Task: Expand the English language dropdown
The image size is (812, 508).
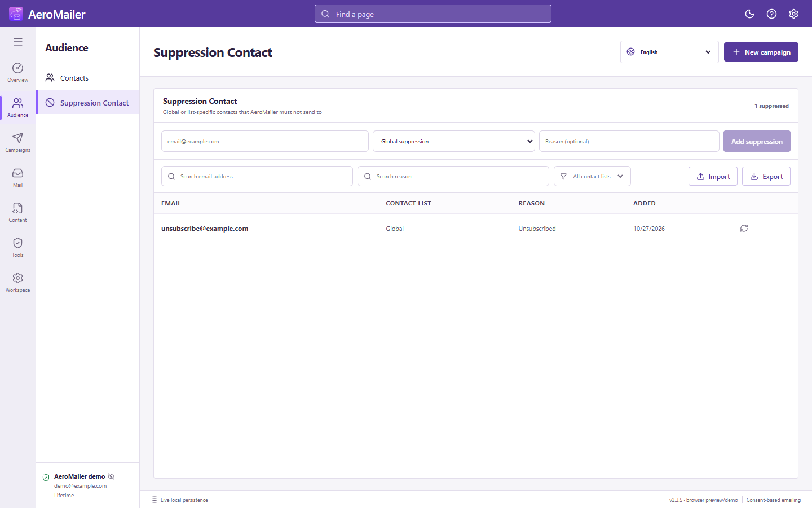Action: 669,52
